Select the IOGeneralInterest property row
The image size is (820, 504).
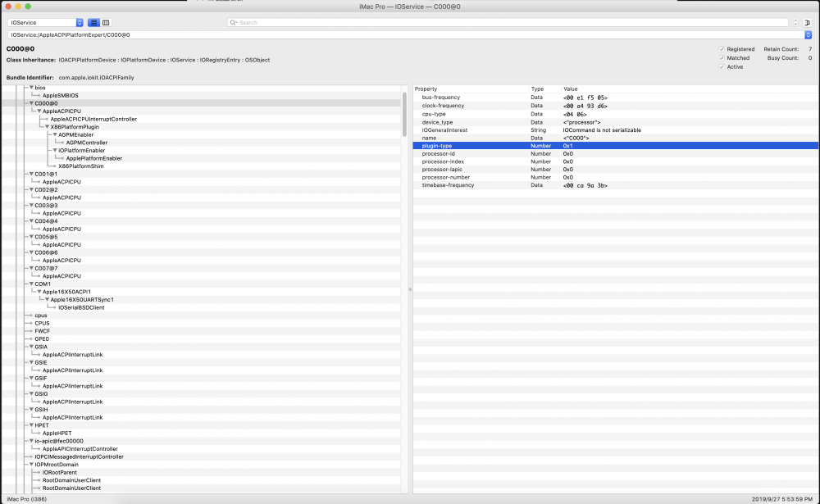coord(616,130)
